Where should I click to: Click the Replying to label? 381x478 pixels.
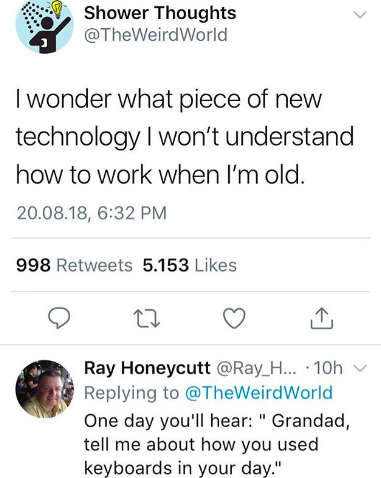(x=132, y=393)
